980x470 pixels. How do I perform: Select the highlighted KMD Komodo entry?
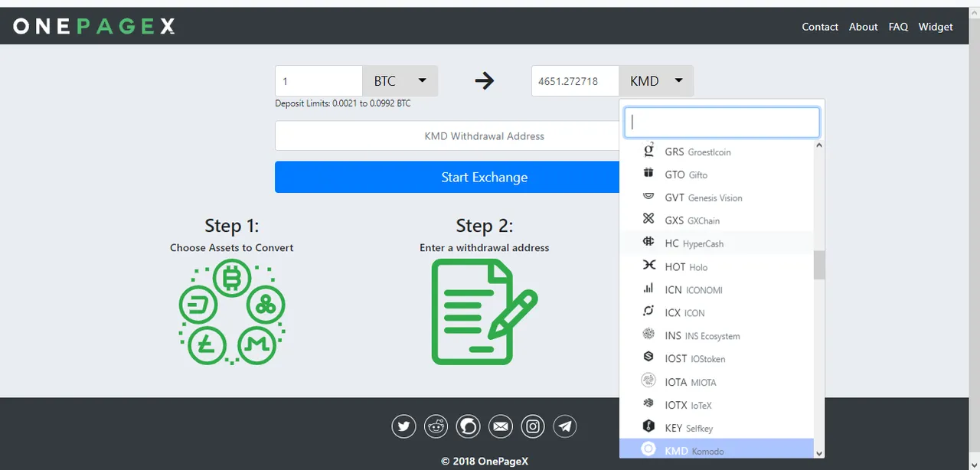pyautogui.click(x=716, y=450)
